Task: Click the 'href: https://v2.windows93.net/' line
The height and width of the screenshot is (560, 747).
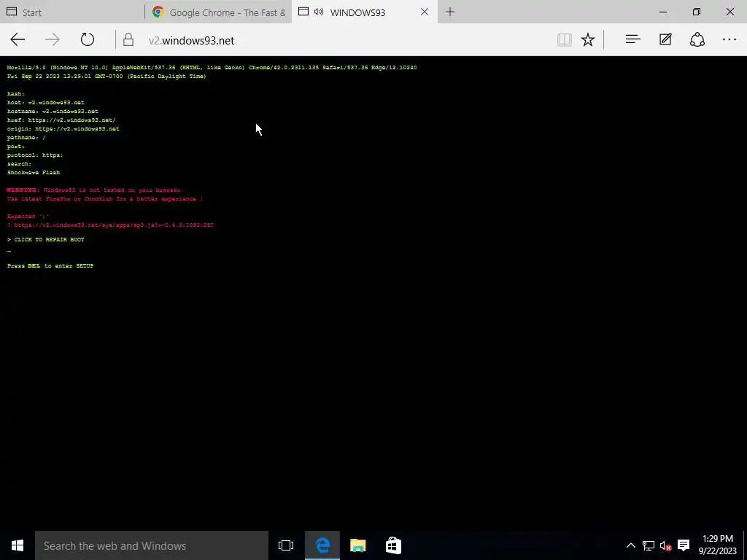Action: click(61, 120)
